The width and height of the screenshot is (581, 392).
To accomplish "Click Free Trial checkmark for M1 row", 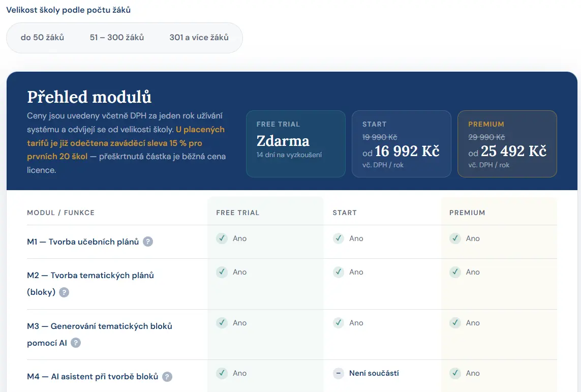I will (x=222, y=238).
